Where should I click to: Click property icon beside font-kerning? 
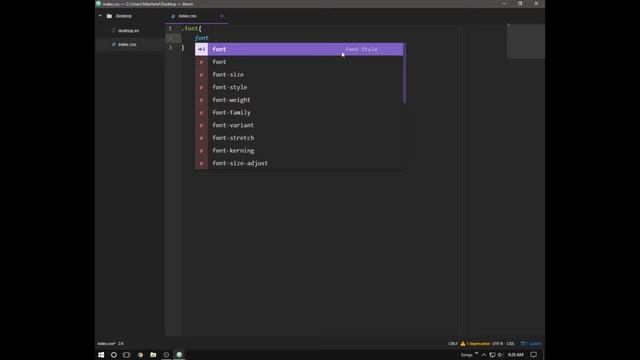(x=202, y=151)
